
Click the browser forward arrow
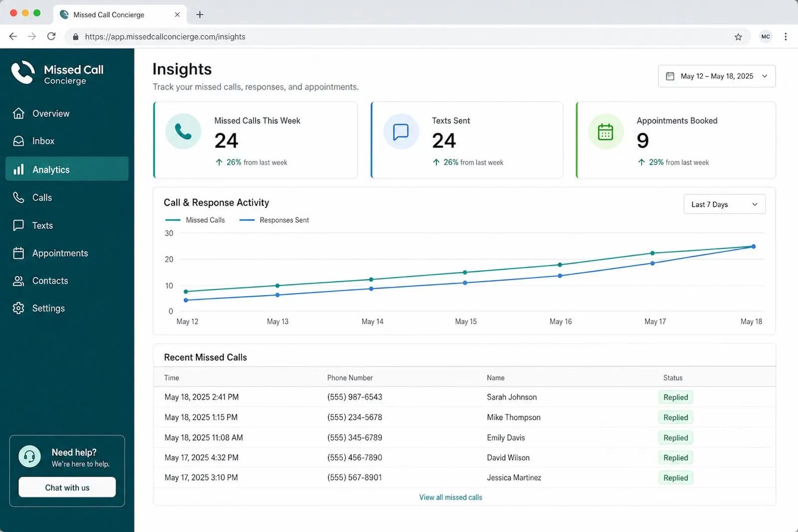32,36
